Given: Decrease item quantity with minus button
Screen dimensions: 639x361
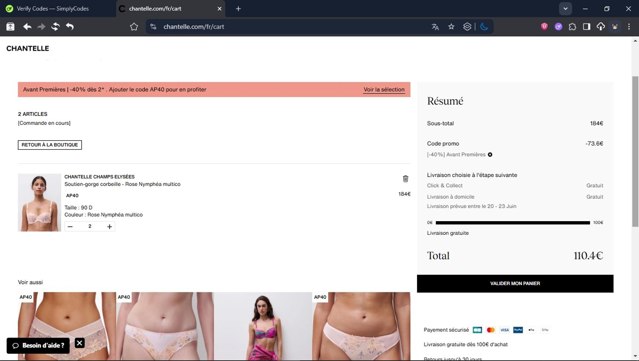Looking at the screenshot, I should pyautogui.click(x=70, y=227).
